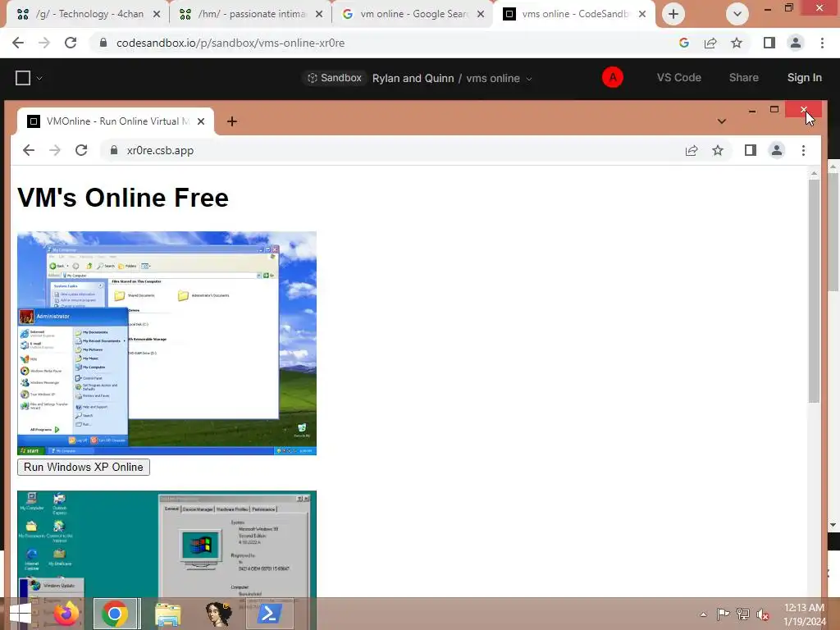840x630 pixels.
Task: Go back in inner browser
Action: pyautogui.click(x=29, y=151)
